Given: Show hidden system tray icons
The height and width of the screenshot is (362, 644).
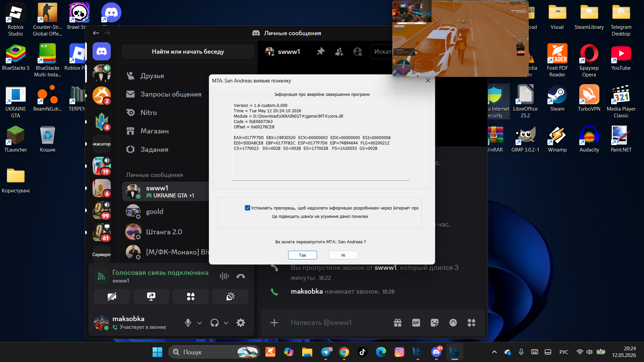Looking at the screenshot, I should tap(494, 352).
